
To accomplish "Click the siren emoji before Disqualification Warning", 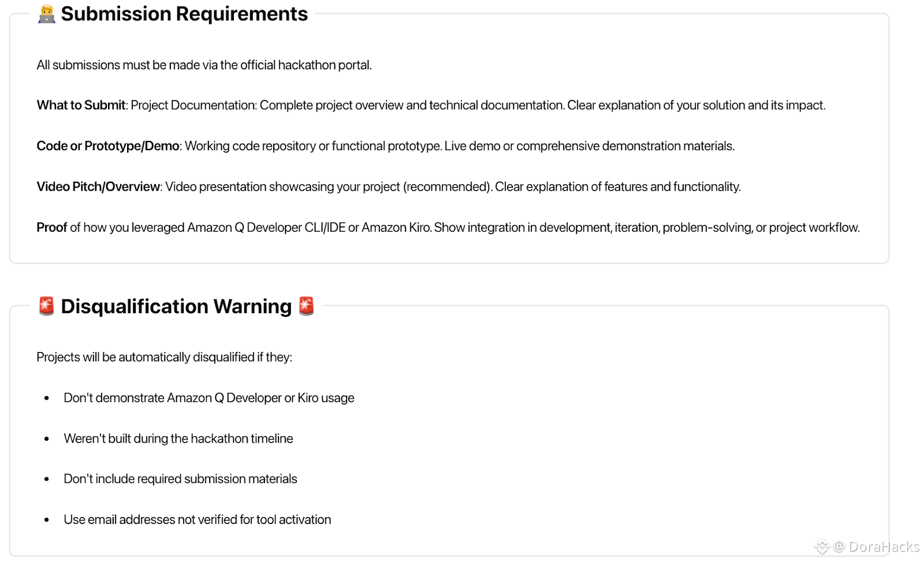I will tap(46, 306).
